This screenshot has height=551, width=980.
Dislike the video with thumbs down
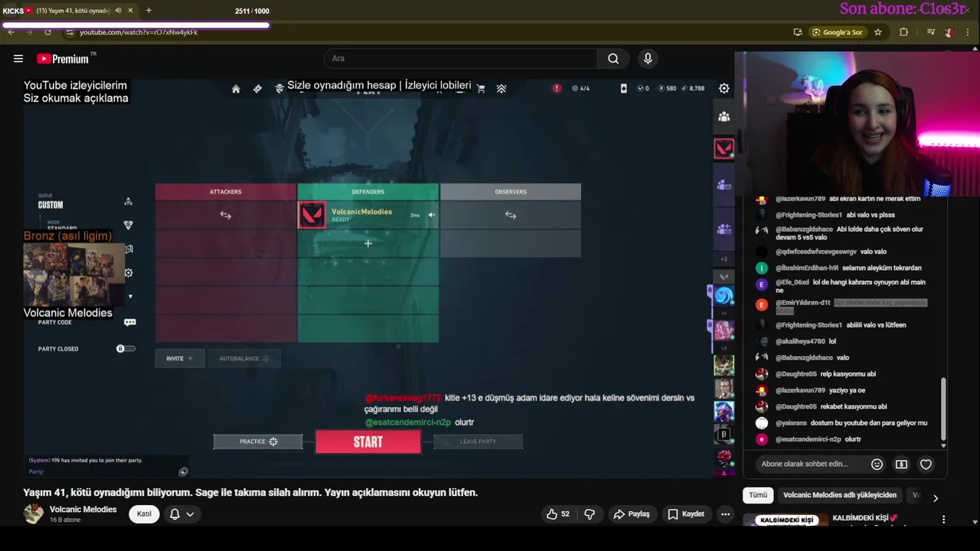pos(590,514)
